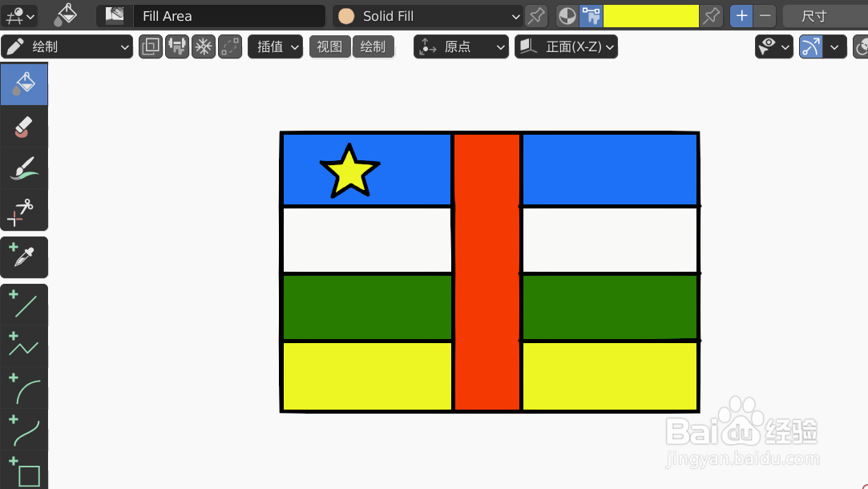Fill the yellow star shape
The image size is (868, 489).
[x=350, y=173]
